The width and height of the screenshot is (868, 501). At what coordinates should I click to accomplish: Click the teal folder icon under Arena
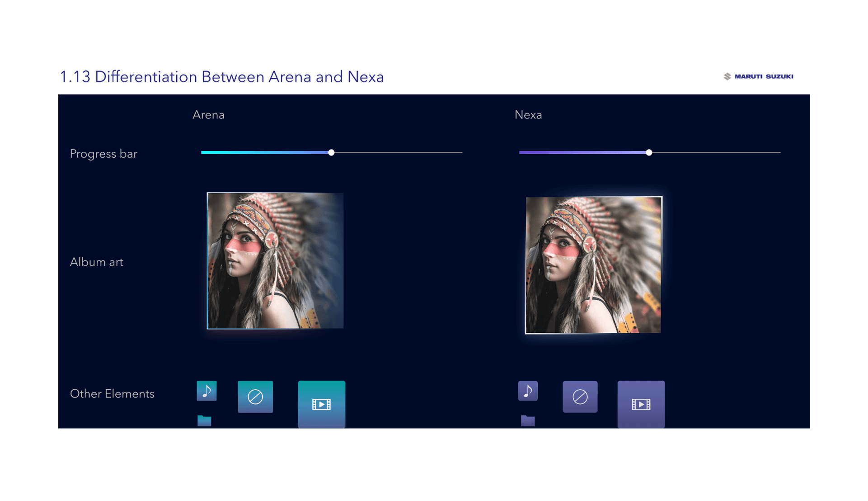click(x=204, y=421)
